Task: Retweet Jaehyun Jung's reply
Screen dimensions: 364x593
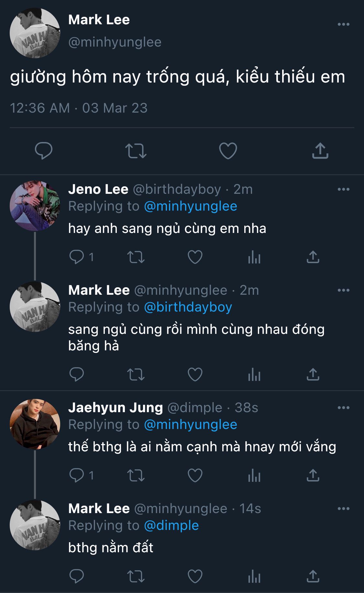Action: pos(136,476)
